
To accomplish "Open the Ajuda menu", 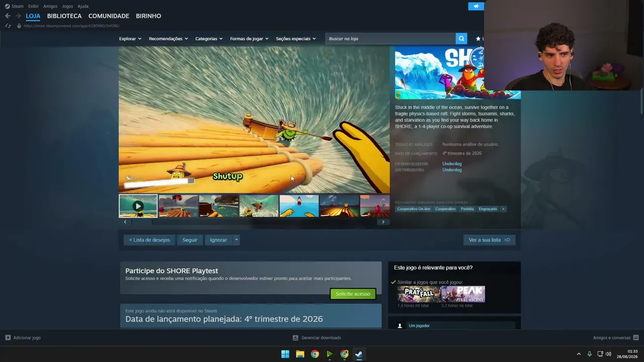I will click(83, 6).
